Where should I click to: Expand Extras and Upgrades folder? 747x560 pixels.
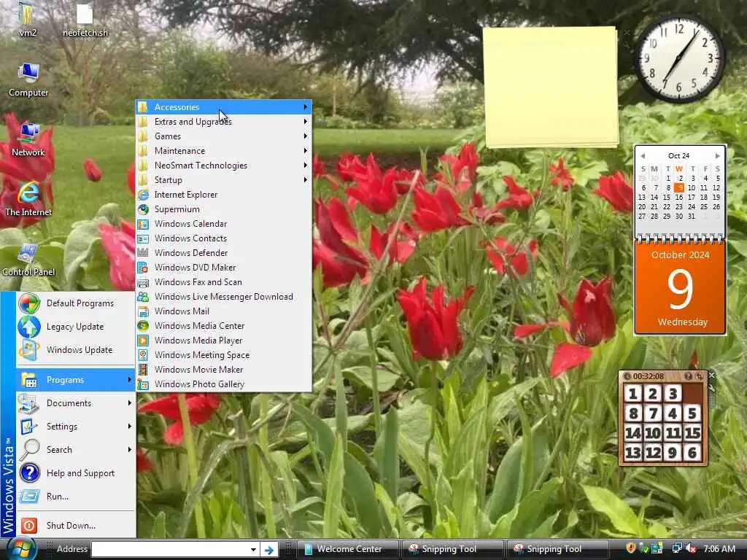click(224, 122)
